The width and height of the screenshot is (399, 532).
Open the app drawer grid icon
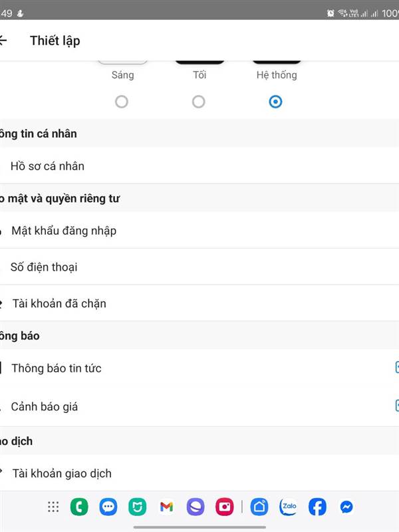tap(53, 507)
